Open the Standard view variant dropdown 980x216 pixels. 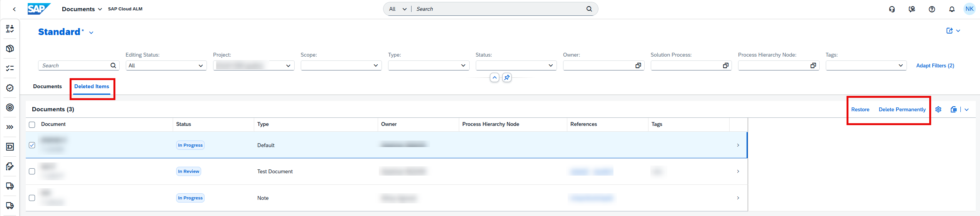[x=91, y=33]
